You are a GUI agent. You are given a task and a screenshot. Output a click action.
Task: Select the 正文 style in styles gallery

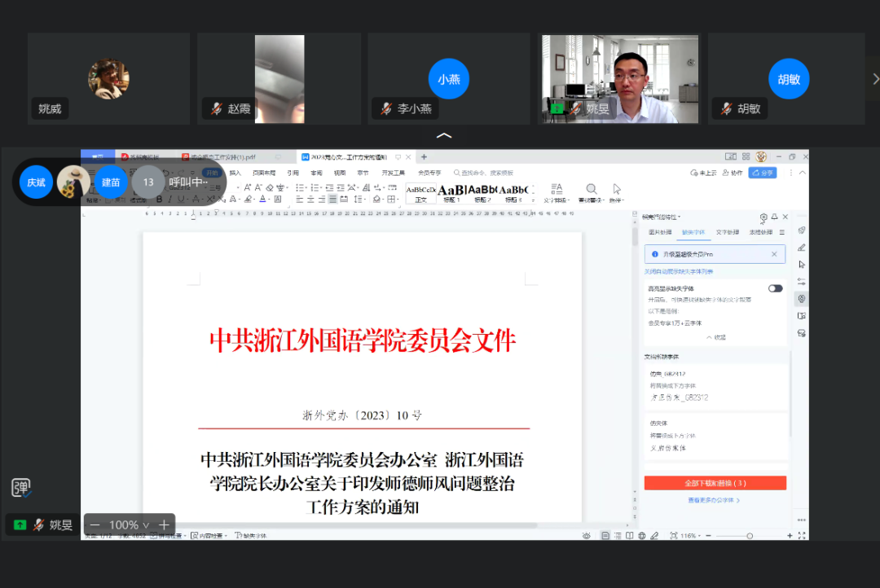[x=420, y=192]
